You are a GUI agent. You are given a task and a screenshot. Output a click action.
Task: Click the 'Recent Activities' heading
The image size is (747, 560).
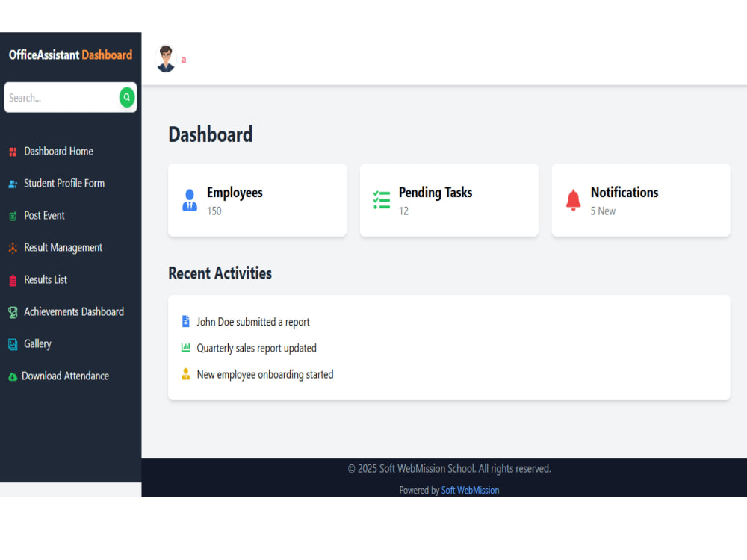tap(220, 273)
